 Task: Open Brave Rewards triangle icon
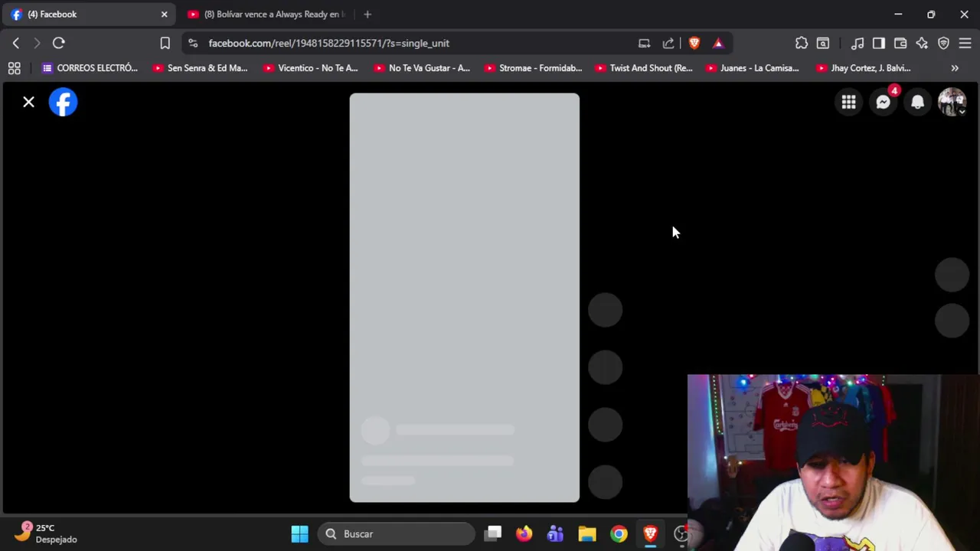click(718, 43)
